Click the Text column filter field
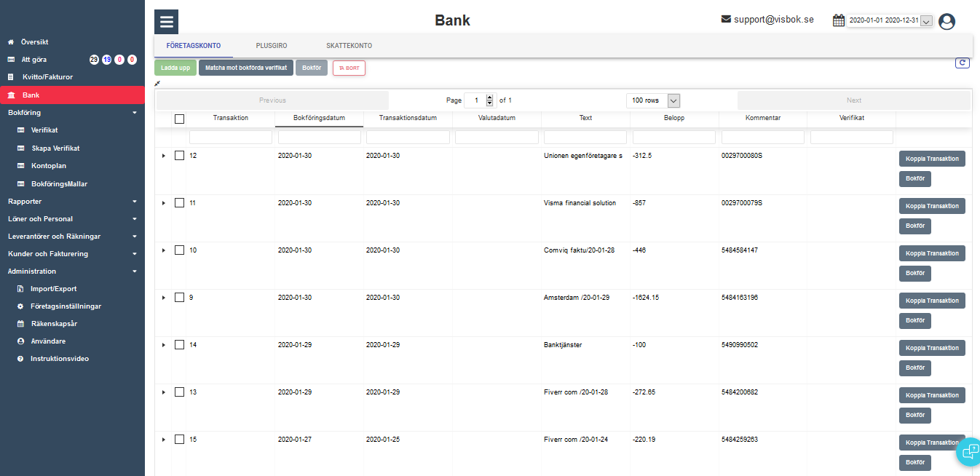Image resolution: width=980 pixels, height=476 pixels. click(x=585, y=137)
